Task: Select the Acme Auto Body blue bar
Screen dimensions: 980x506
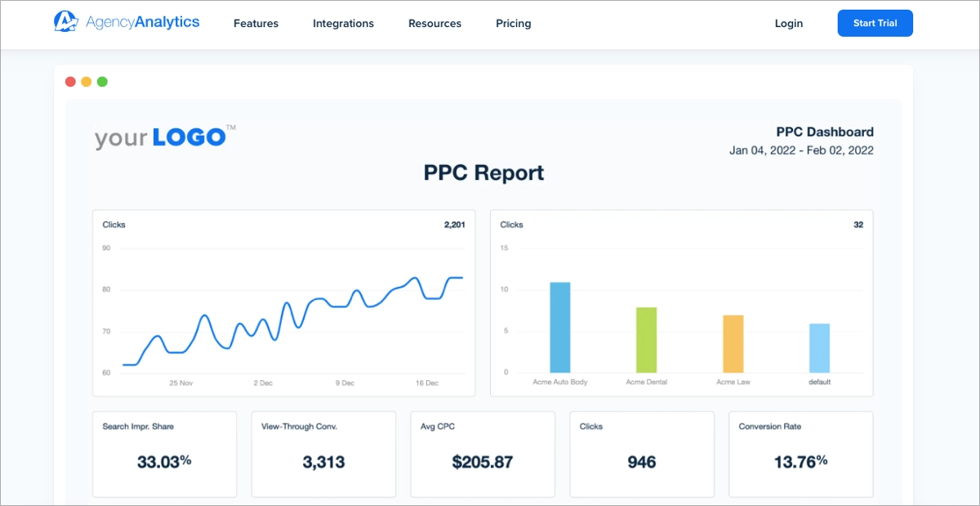Action: click(x=559, y=327)
